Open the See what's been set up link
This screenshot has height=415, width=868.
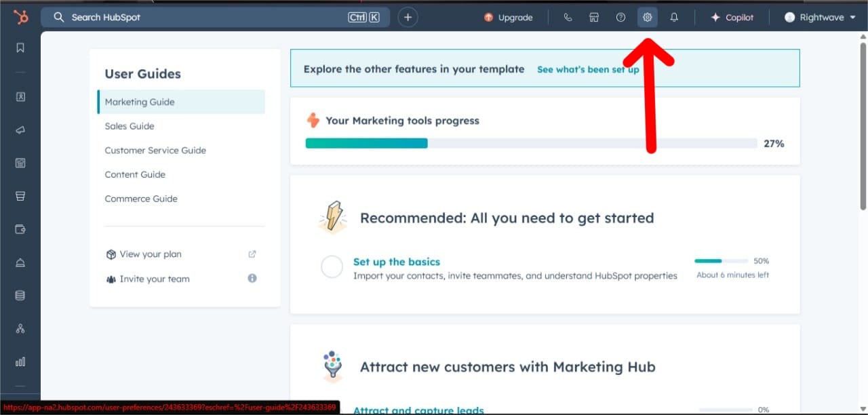click(x=587, y=69)
